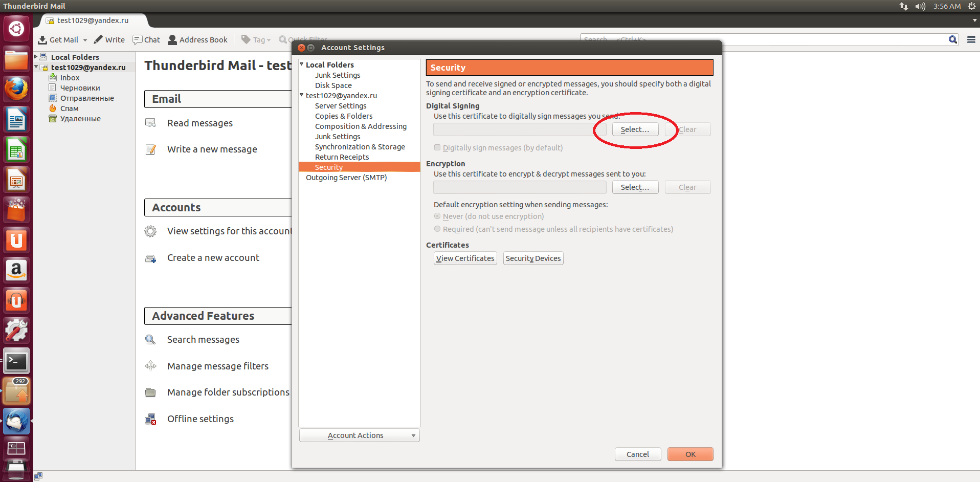Select Disk Space under Local Folders
The height and width of the screenshot is (482, 980).
(333, 85)
